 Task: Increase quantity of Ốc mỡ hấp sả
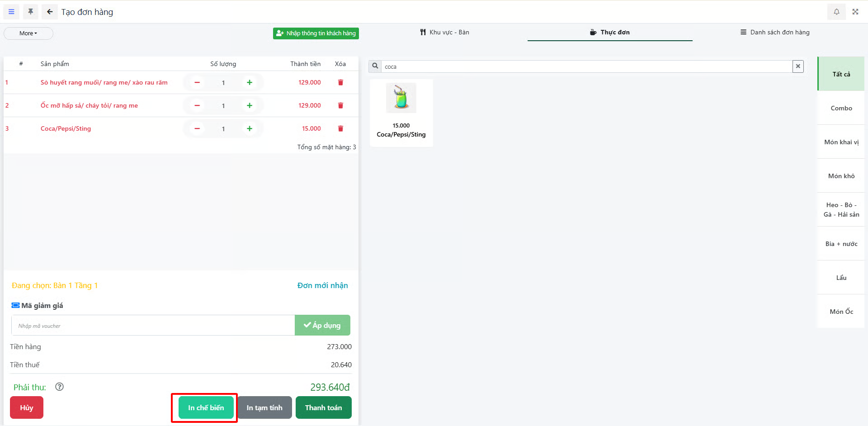pyautogui.click(x=249, y=105)
